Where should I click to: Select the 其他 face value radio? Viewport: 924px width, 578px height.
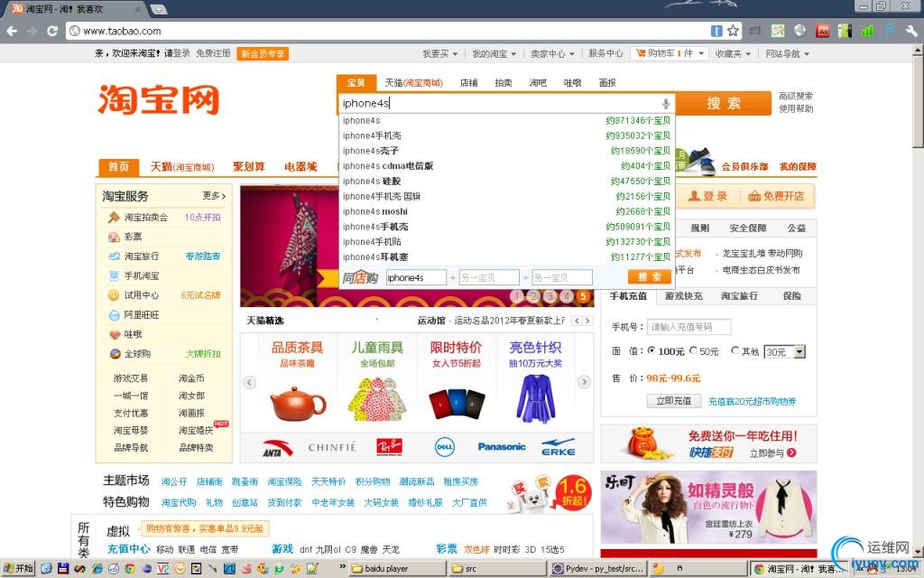click(x=735, y=350)
